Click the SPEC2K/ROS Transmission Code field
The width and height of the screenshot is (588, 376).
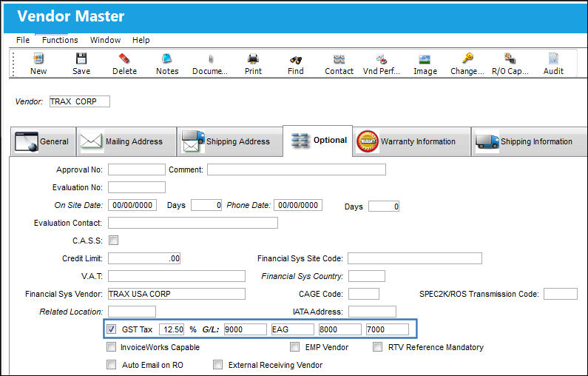[560, 294]
